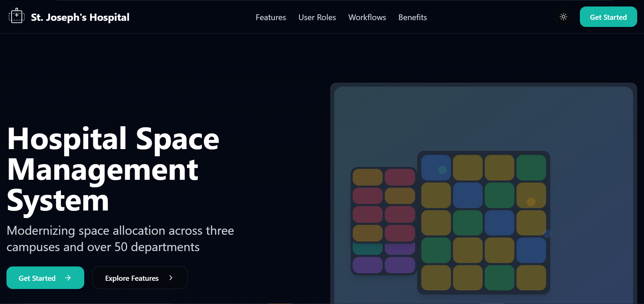Select the top-right green tile in the large grid
Viewport: 644px width, 304px height.
click(531, 168)
